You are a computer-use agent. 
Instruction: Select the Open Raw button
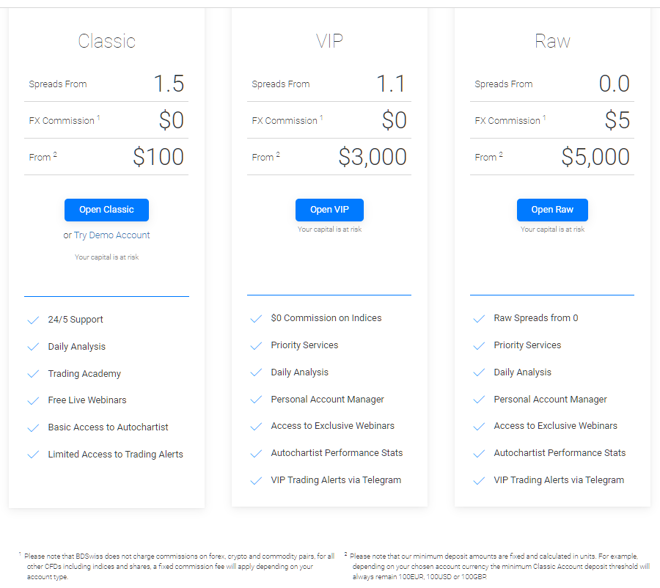pos(552,210)
